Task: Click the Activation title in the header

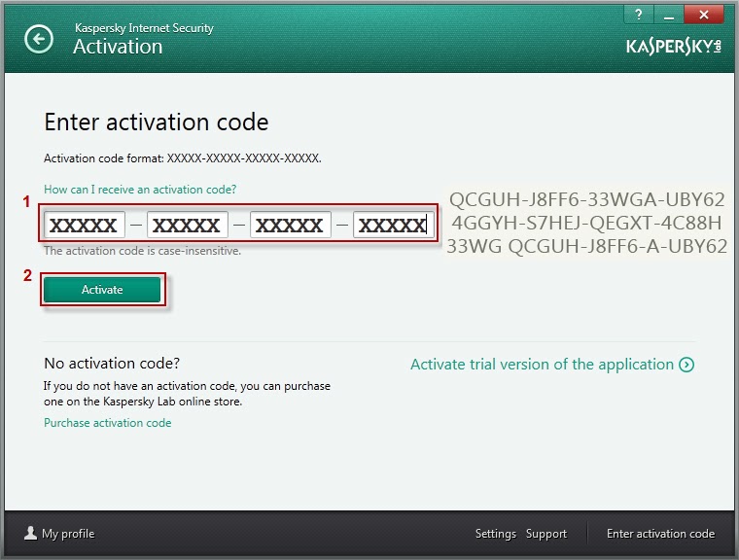Action: pyautogui.click(x=118, y=47)
